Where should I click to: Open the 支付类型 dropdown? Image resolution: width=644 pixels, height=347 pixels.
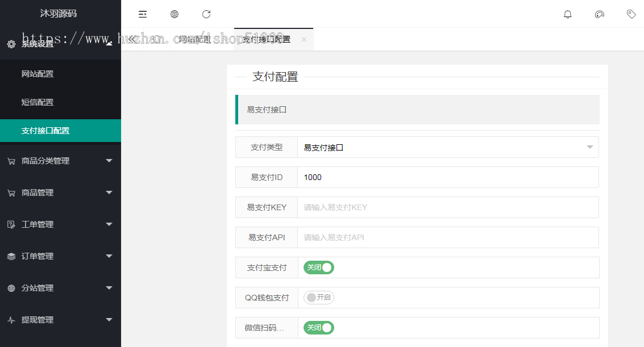pyautogui.click(x=448, y=147)
